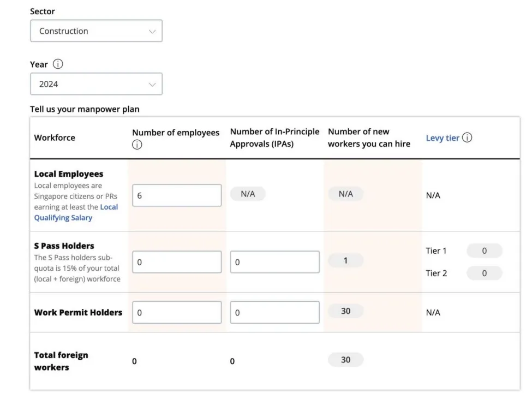Viewport: 532px width, 393px height.
Task: Click the Local Employees IPA N/A badge
Action: click(248, 194)
